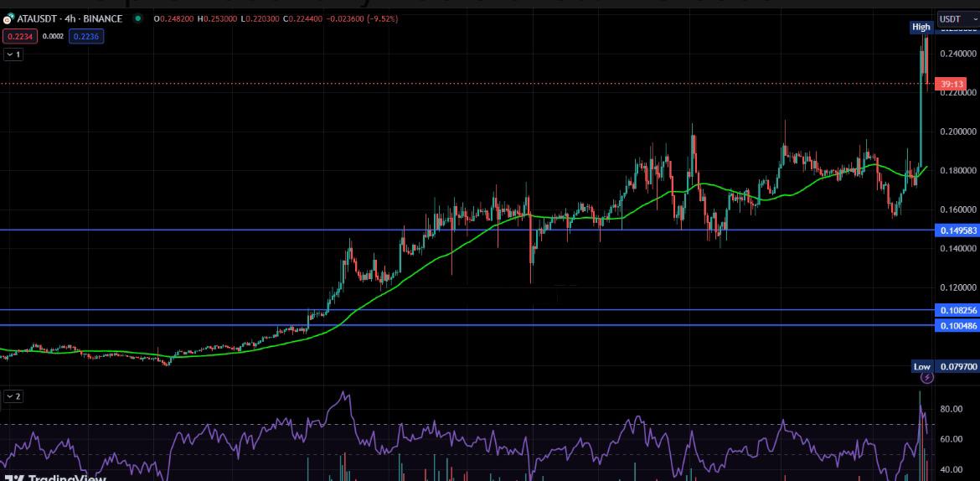Click the 0.100486 price level label
Viewport: 980px width, 481px height.
[956, 325]
